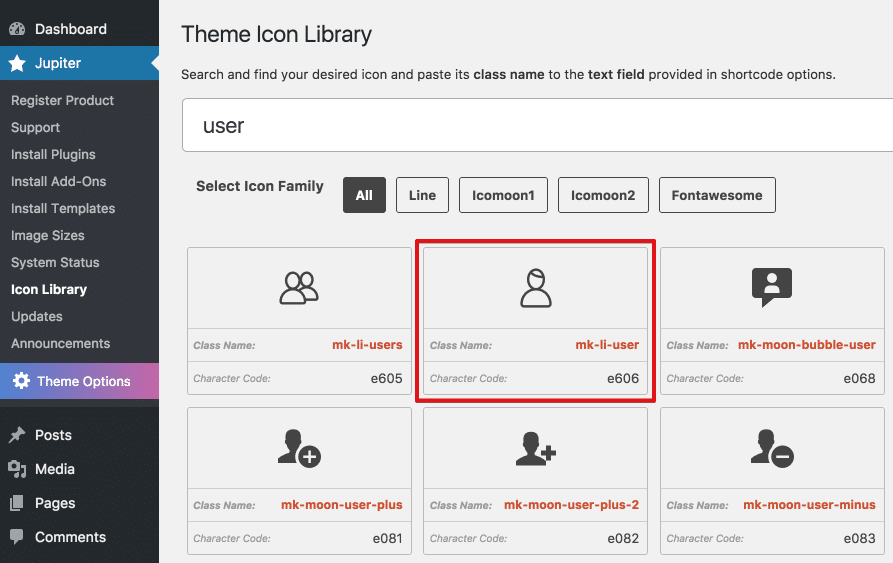Screen dimensions: 893x563
Task: Go to Install Plugins page
Action: (53, 154)
